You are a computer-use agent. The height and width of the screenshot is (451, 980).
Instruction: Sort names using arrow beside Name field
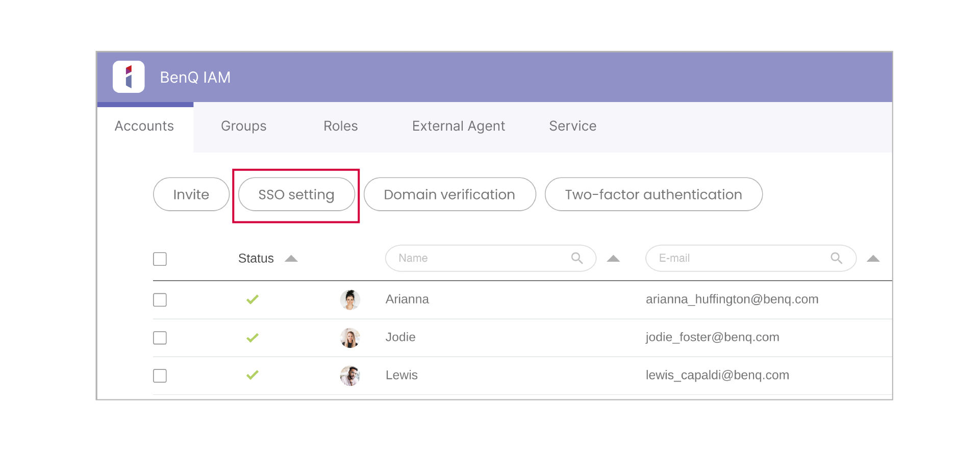[x=613, y=259]
